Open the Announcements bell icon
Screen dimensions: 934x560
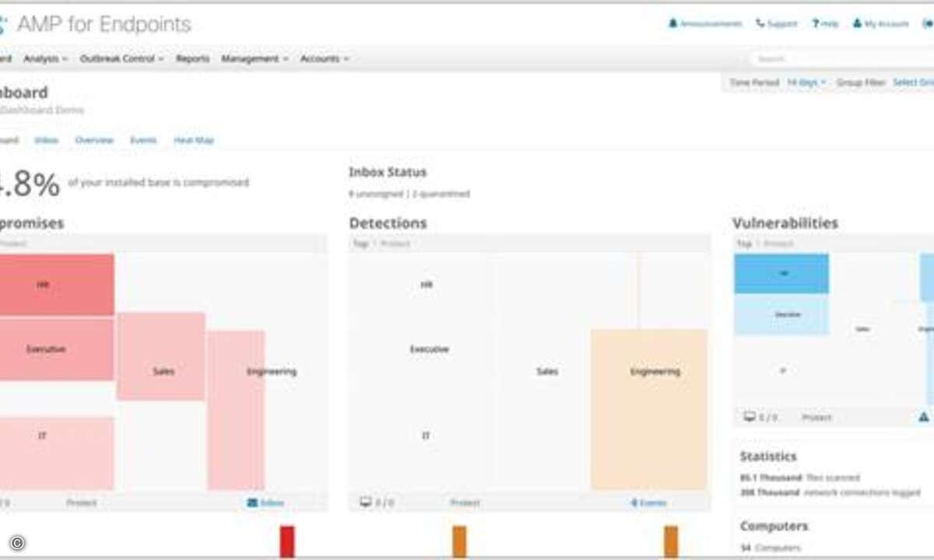[x=673, y=24]
